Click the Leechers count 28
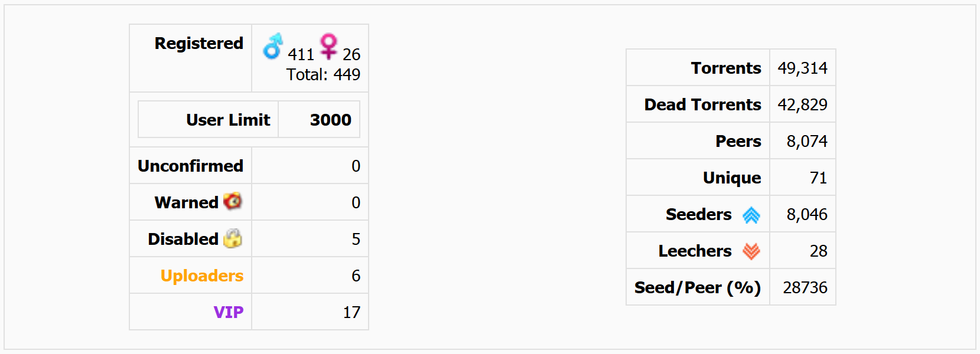 (818, 251)
